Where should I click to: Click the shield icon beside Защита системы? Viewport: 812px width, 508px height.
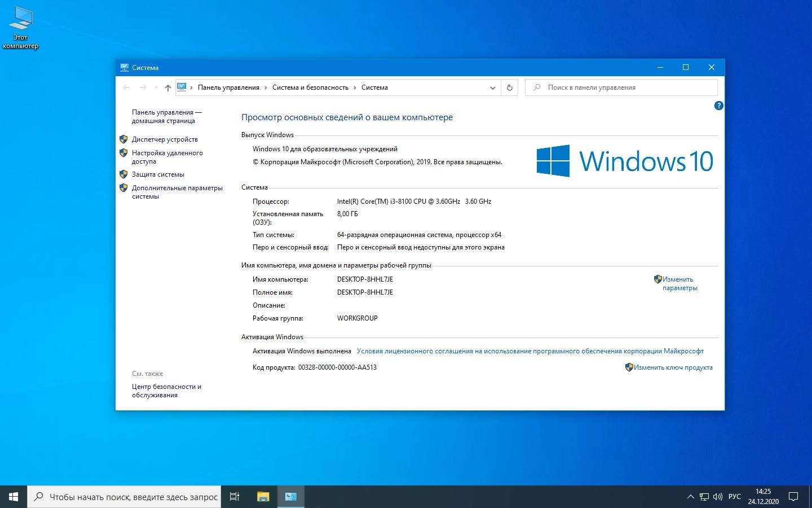pyautogui.click(x=123, y=174)
